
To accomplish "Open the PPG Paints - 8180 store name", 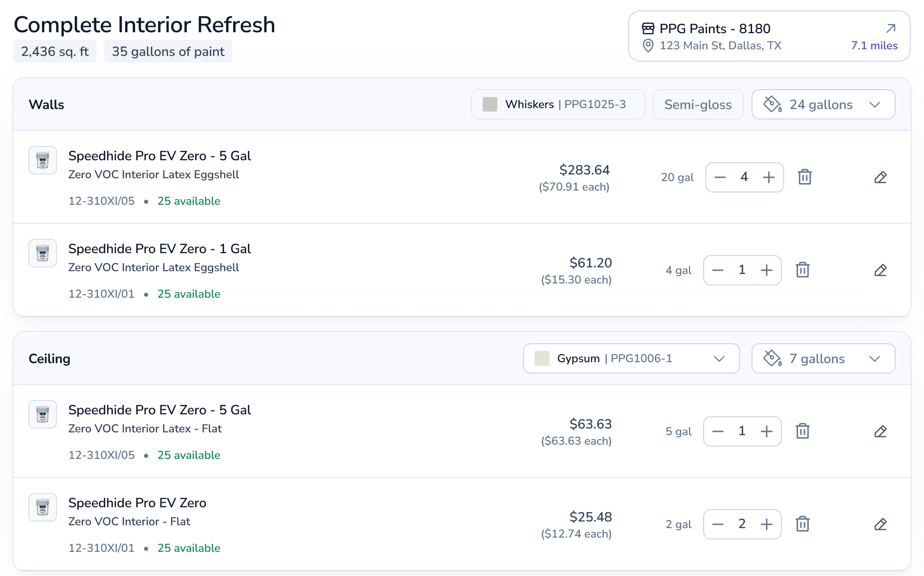I will 715,28.
